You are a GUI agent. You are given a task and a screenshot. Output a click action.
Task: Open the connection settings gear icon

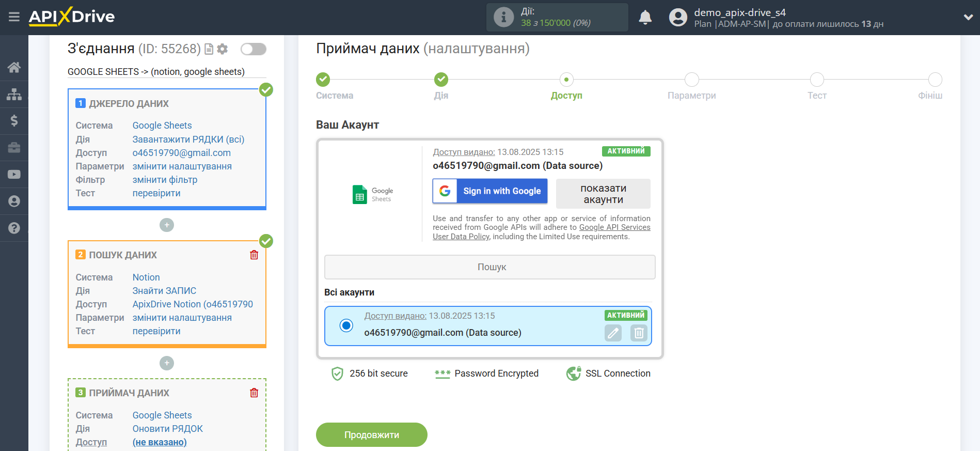click(x=223, y=49)
